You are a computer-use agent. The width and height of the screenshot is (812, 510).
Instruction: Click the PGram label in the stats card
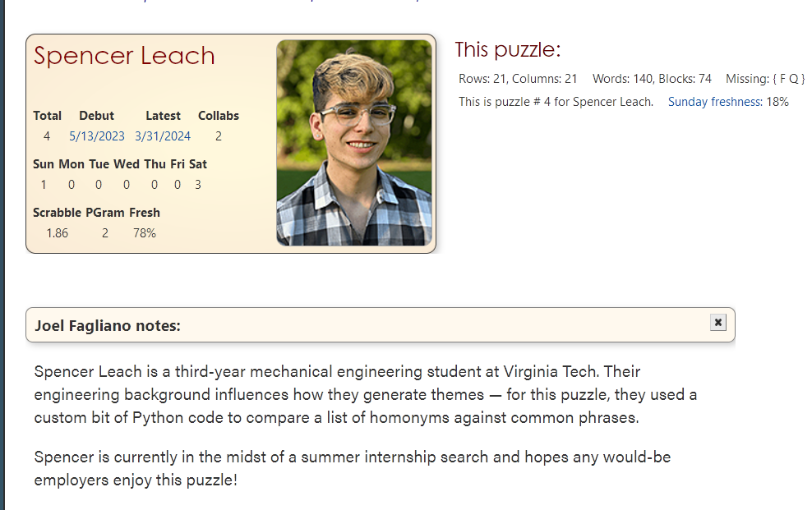104,213
